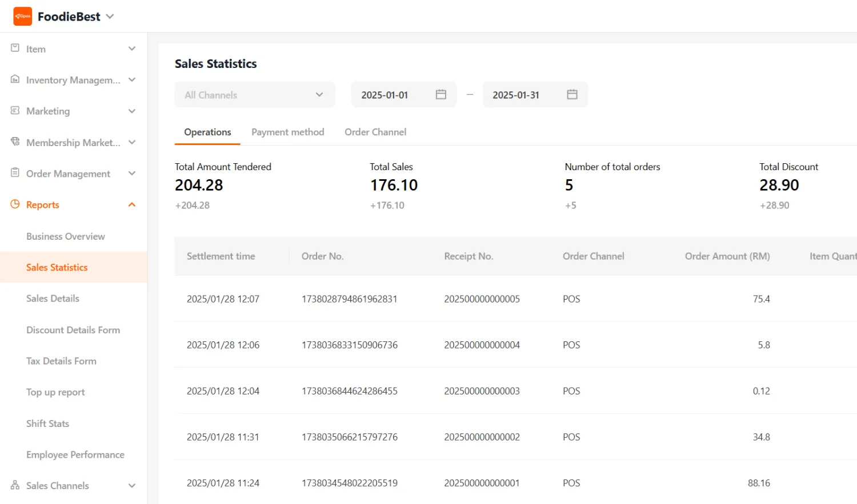Screen dimensions: 857x504
Task: Open calendar picker for end date 2025-01-31
Action: tap(572, 95)
